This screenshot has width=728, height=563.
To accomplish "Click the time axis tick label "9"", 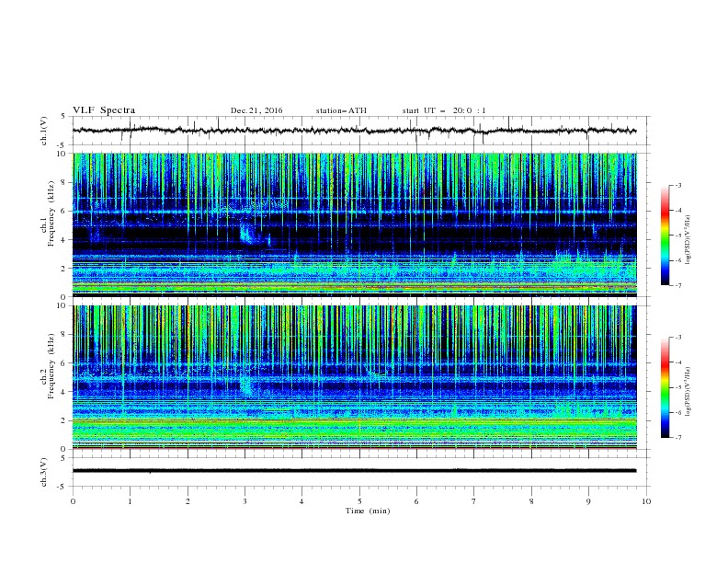I will coord(588,501).
